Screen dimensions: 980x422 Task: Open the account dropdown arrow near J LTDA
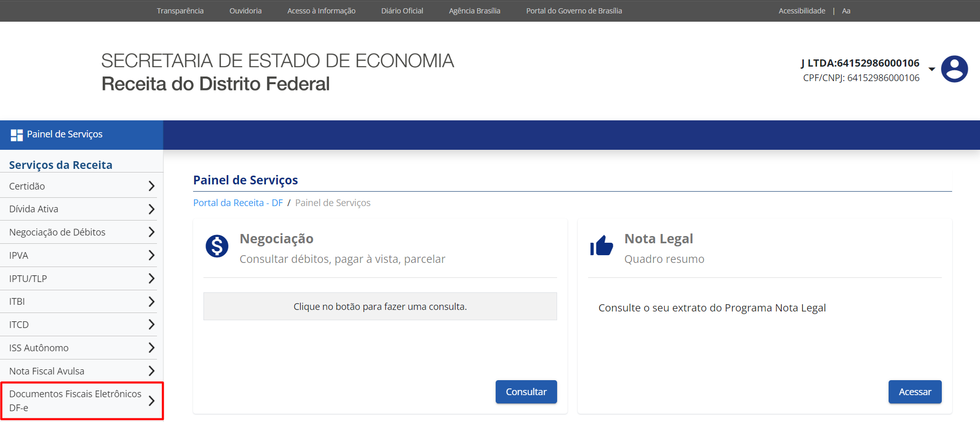(931, 69)
